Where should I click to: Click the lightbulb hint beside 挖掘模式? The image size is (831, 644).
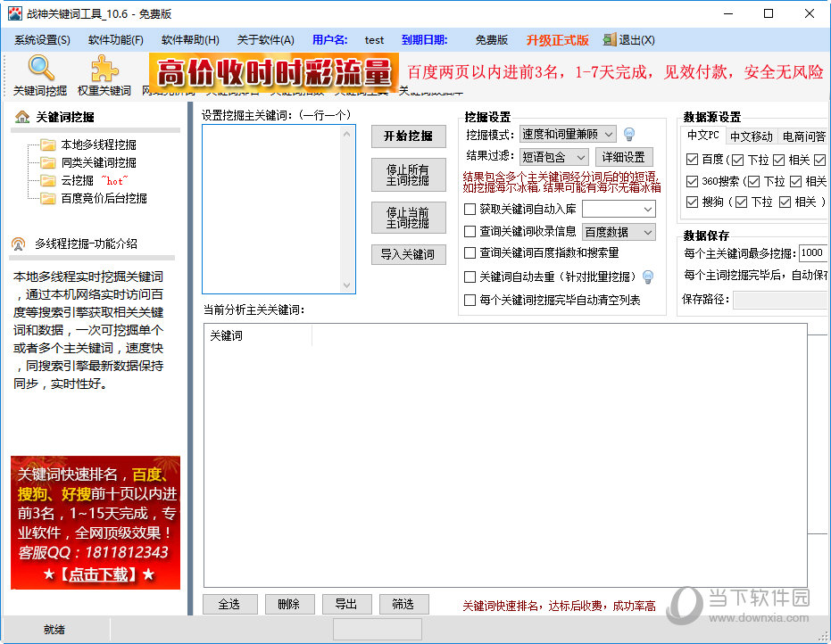[629, 135]
